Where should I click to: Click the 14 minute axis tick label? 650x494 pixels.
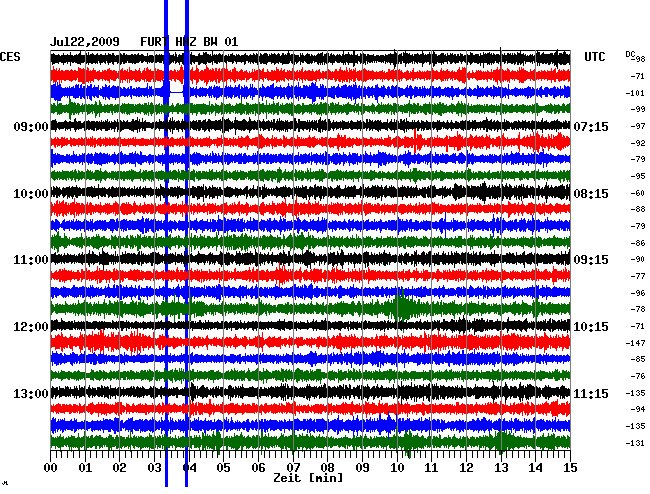point(535,468)
